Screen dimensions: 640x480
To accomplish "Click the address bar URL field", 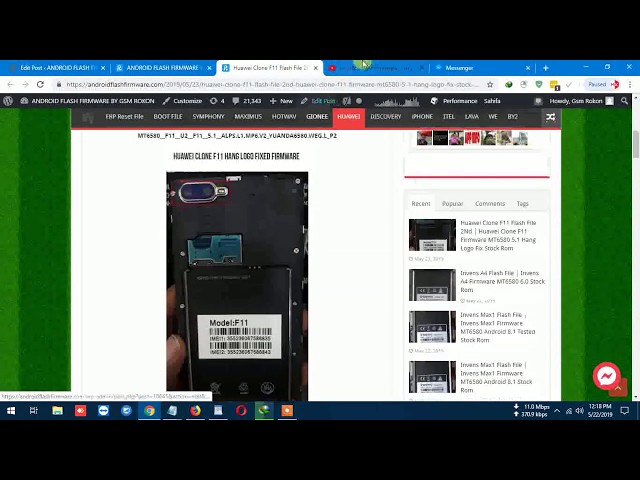I will pyautogui.click(x=271, y=84).
